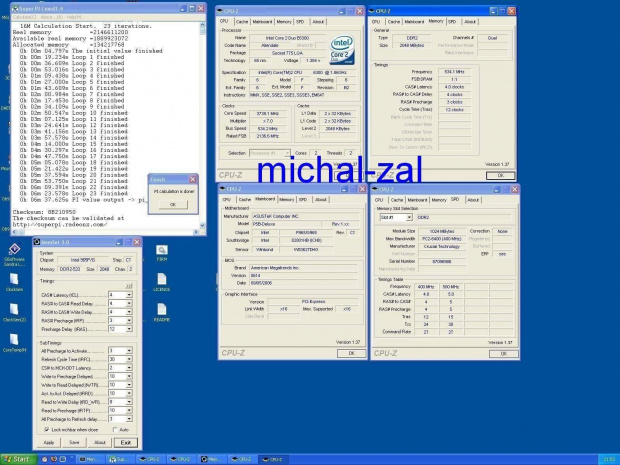Toggle Lock mchbar when close checkbox
The height and width of the screenshot is (465, 620).
(47, 429)
